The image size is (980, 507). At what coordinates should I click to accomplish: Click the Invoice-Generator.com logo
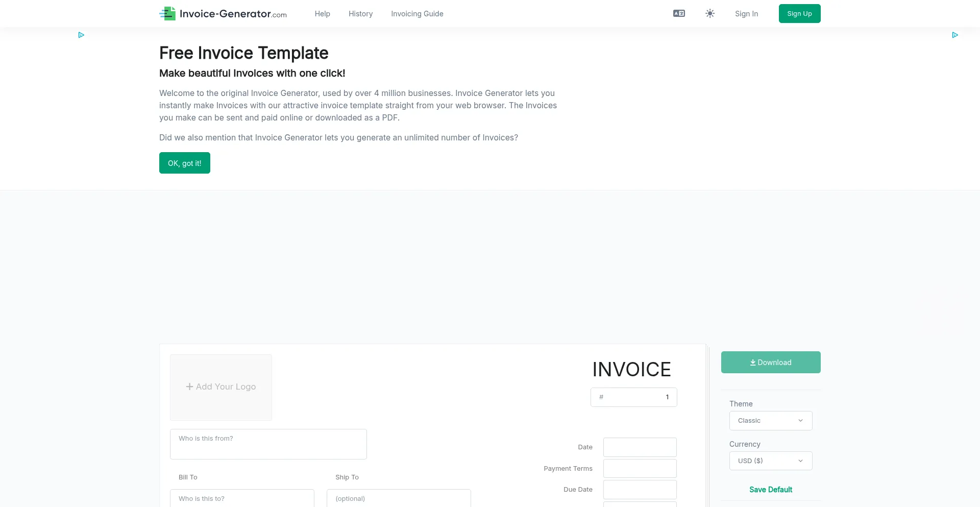point(223,14)
